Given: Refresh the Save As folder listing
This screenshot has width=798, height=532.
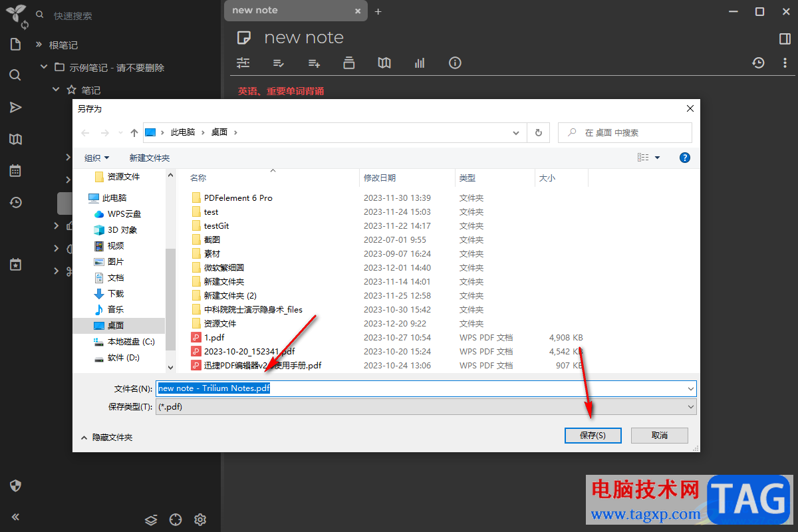Looking at the screenshot, I should (x=538, y=132).
